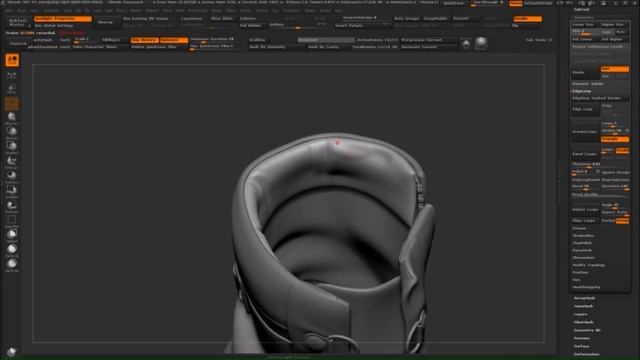Select the sixth brush icon in the left shelf
This screenshot has height=360, width=640.
12,132
